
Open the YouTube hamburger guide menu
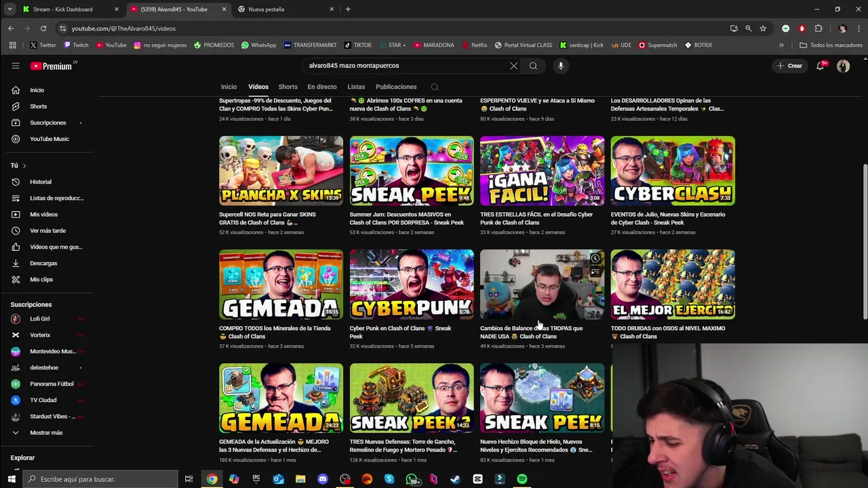click(x=16, y=66)
